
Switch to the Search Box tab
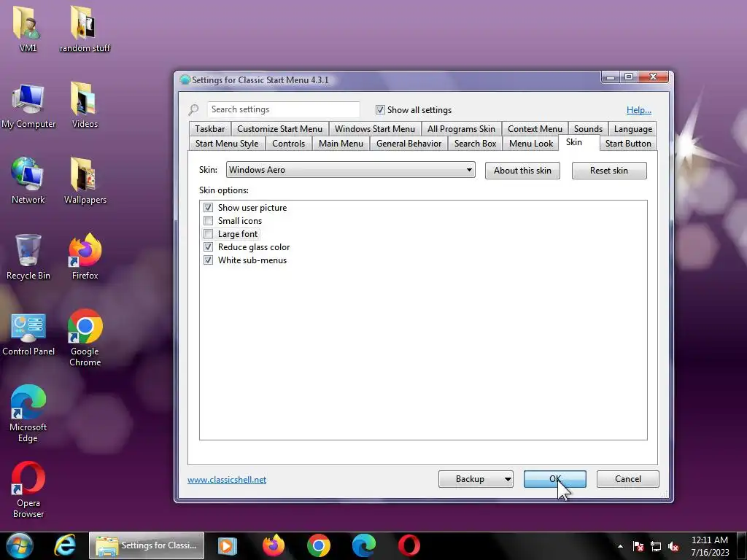(475, 144)
